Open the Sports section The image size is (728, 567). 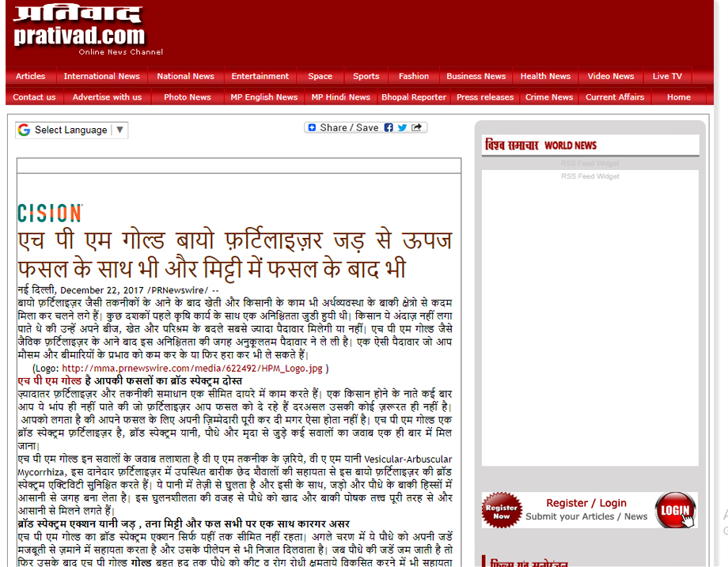366,76
